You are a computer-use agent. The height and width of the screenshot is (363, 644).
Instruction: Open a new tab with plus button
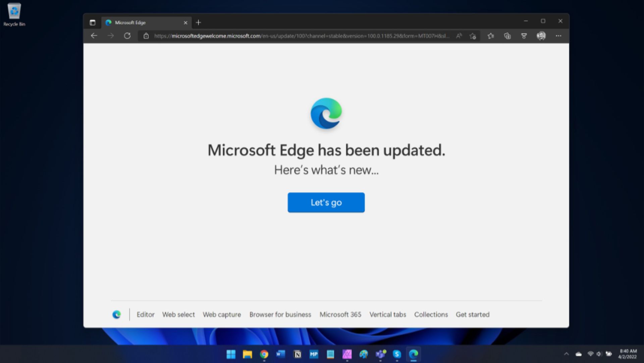(x=198, y=22)
